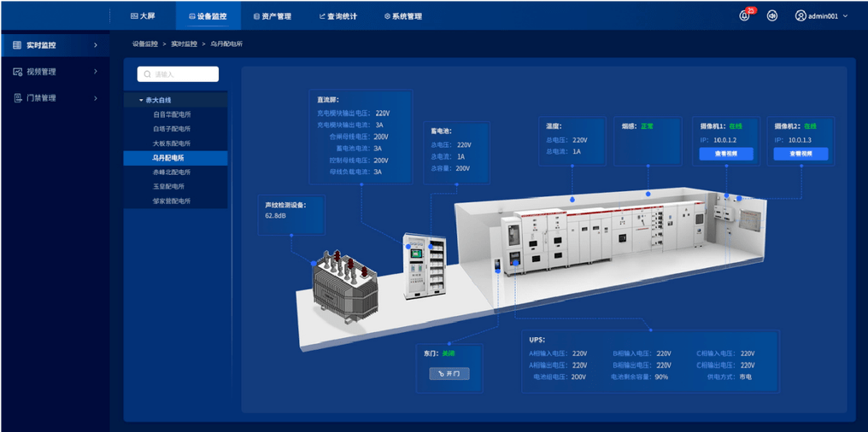Click the 烟感 正常 status text

pyautogui.click(x=647, y=126)
